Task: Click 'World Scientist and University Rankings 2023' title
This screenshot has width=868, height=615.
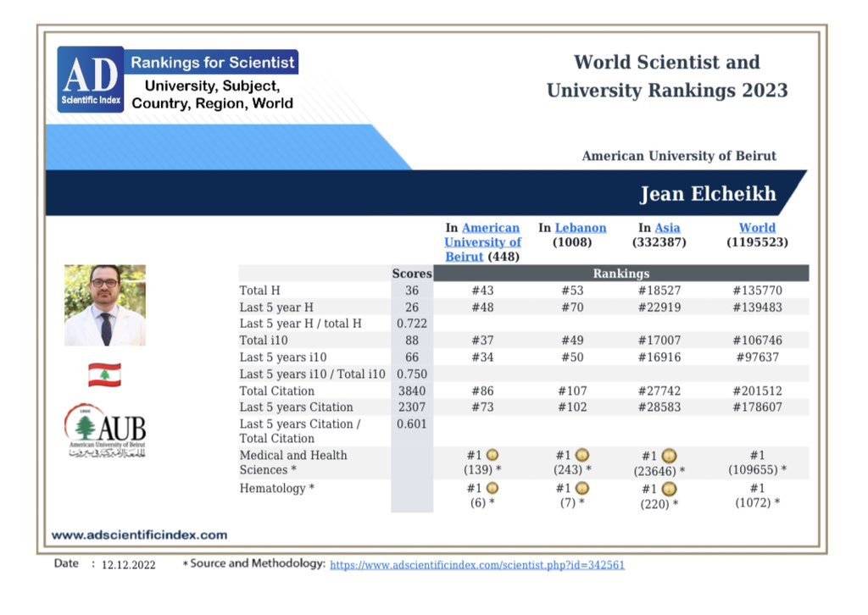Action: (x=667, y=76)
